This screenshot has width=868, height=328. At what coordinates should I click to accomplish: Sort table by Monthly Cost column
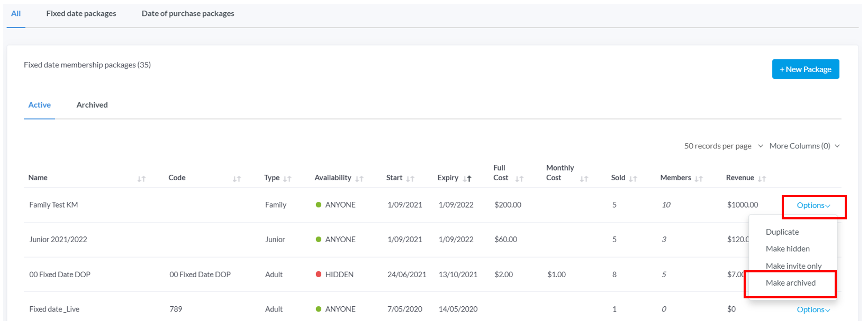pos(584,179)
